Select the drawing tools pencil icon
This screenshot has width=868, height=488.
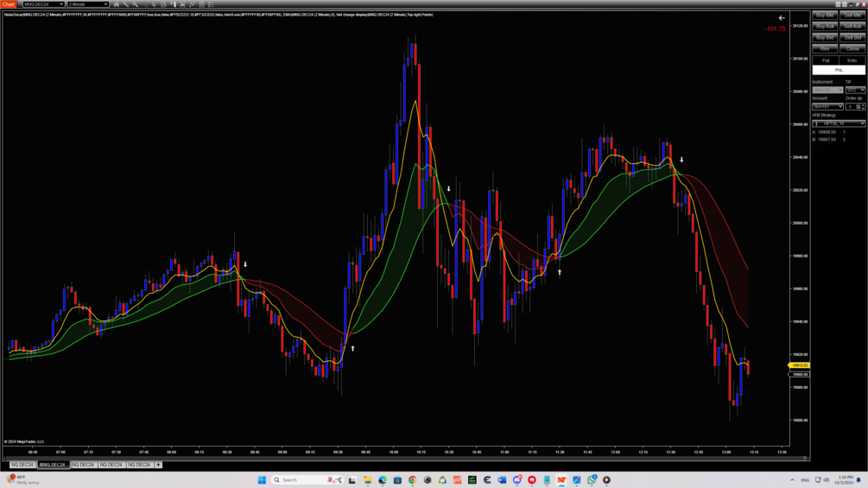click(x=125, y=3)
